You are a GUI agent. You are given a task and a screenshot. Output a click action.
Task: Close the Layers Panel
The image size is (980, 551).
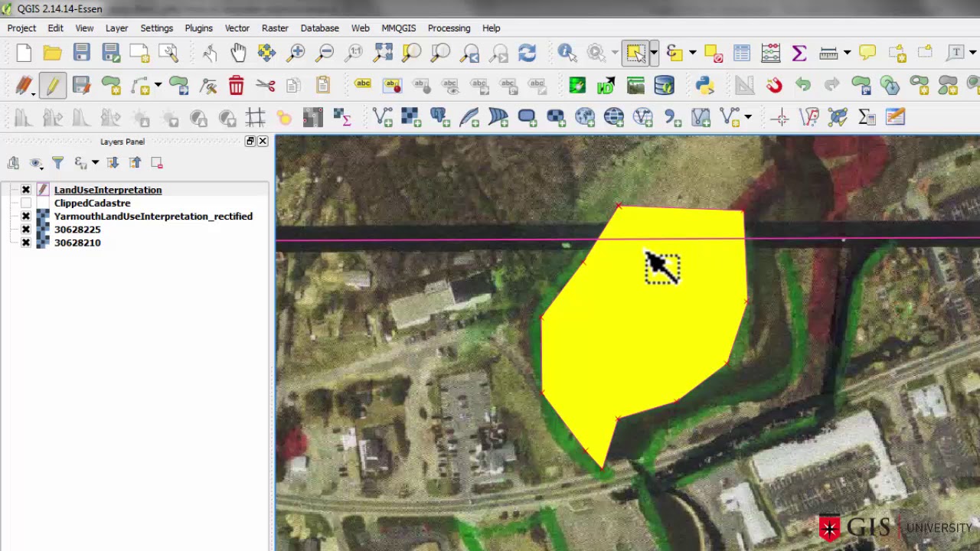(263, 142)
